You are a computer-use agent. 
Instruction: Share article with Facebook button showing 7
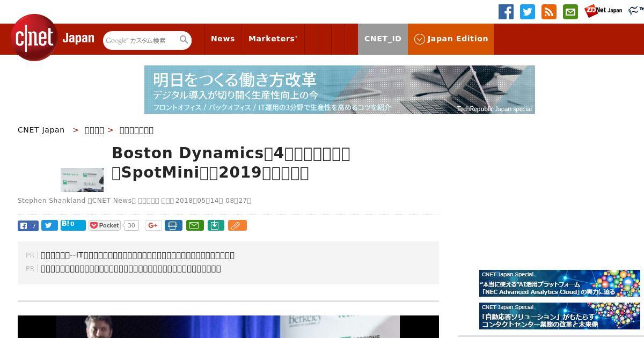(x=28, y=225)
